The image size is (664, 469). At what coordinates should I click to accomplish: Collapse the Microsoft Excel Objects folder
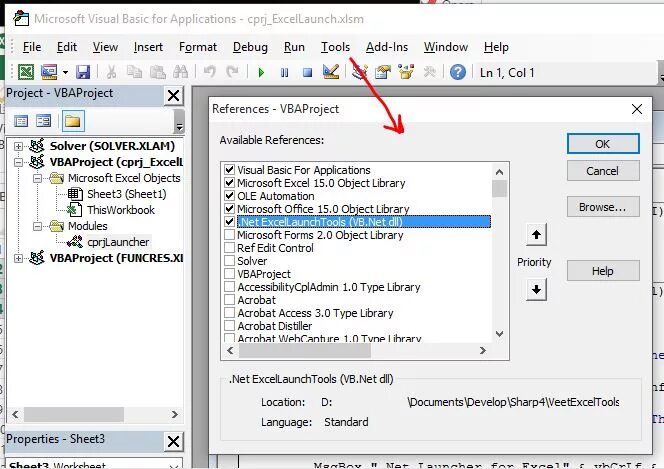(x=38, y=178)
